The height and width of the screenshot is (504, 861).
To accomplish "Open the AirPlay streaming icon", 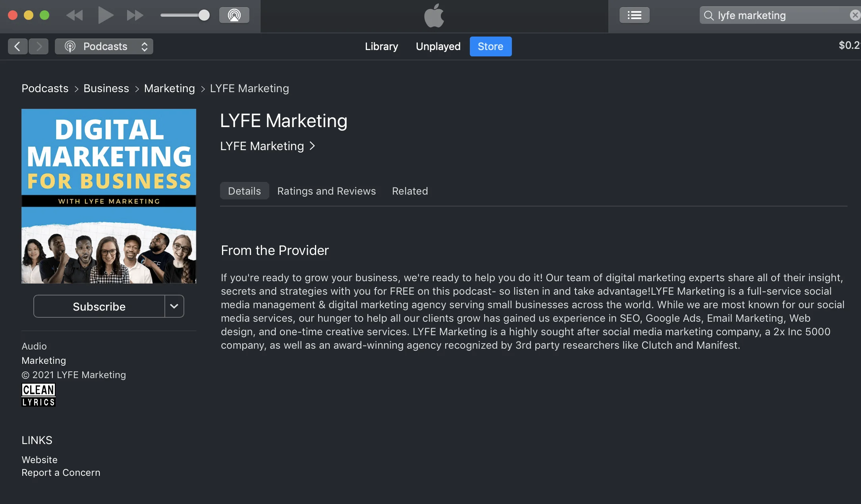I will pyautogui.click(x=234, y=15).
